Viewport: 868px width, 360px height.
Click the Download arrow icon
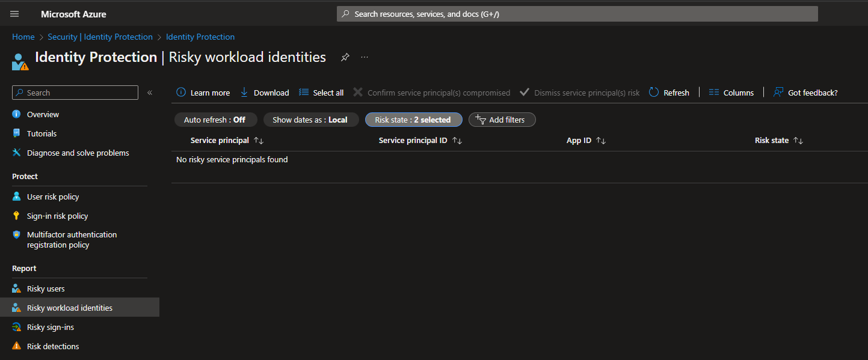tap(244, 93)
